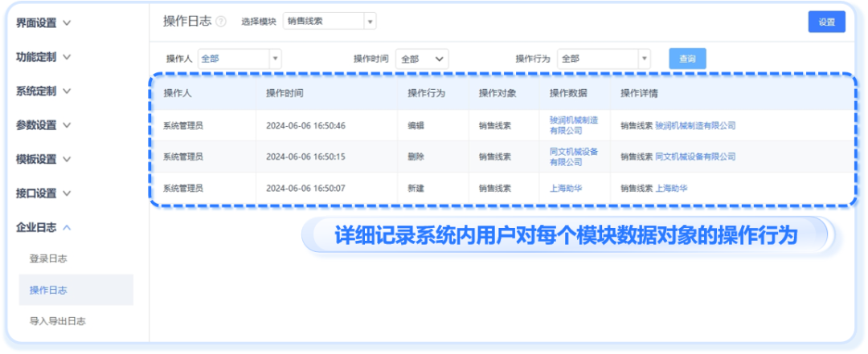Expand the 功能定制 sidebar section

(x=43, y=57)
